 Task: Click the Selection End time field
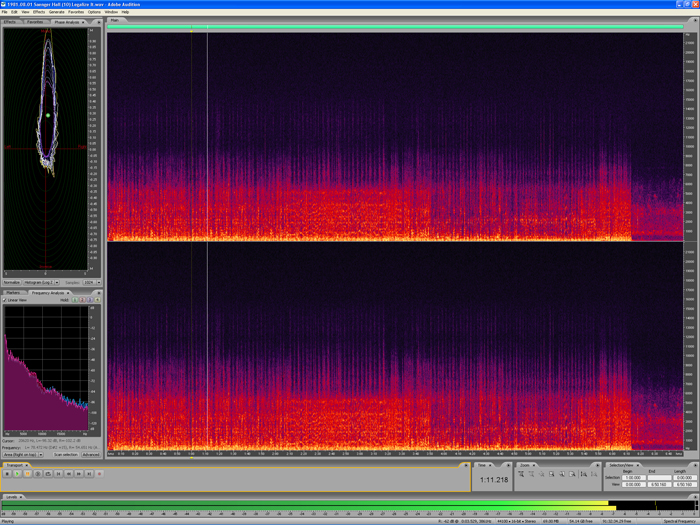(x=659, y=478)
